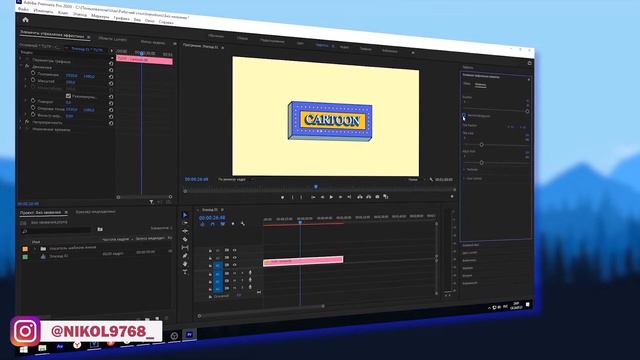The image size is (640, 360).
Task: Add marker in Program Monitor transport
Action: pos(282,198)
